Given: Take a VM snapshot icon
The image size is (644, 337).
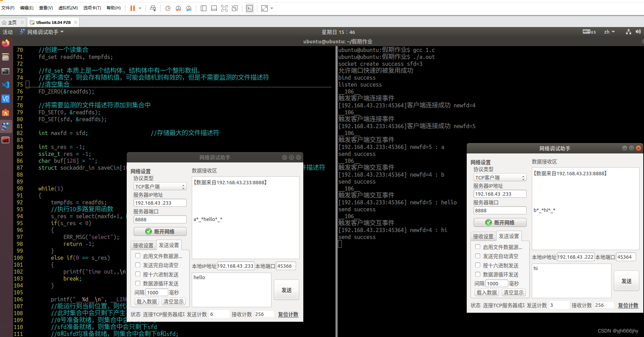Looking at the screenshot, I should tap(168, 8).
